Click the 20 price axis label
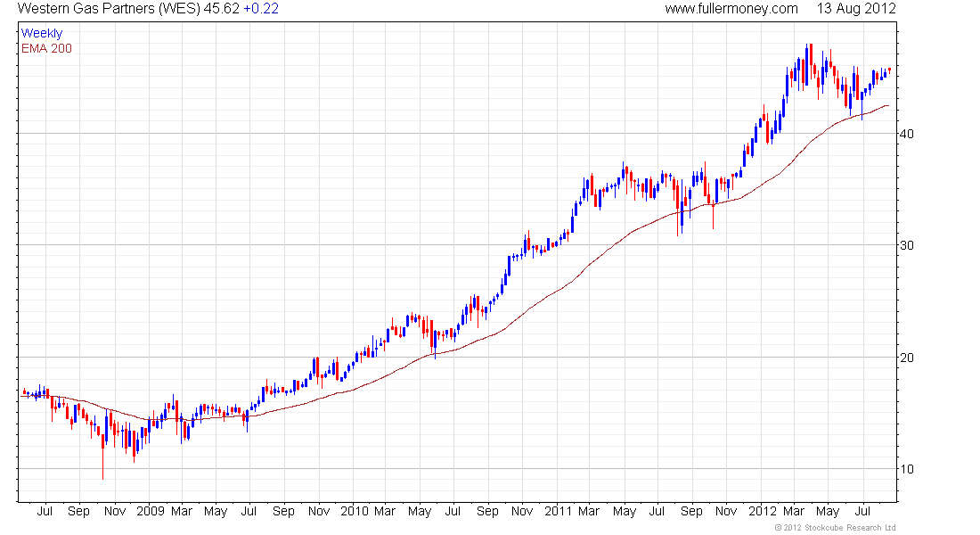Image resolution: width=980 pixels, height=535 pixels. coord(906,358)
